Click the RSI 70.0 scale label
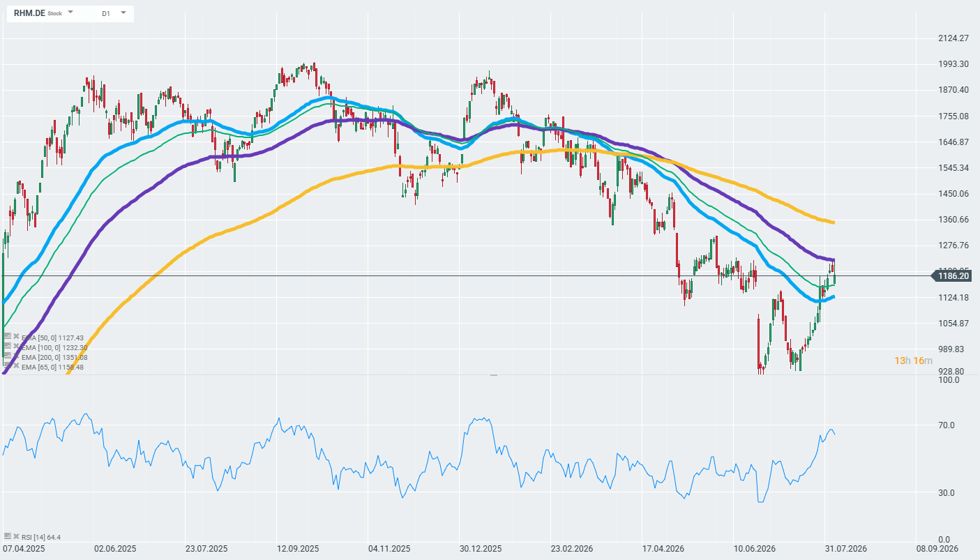The height and width of the screenshot is (560, 980). (x=945, y=425)
